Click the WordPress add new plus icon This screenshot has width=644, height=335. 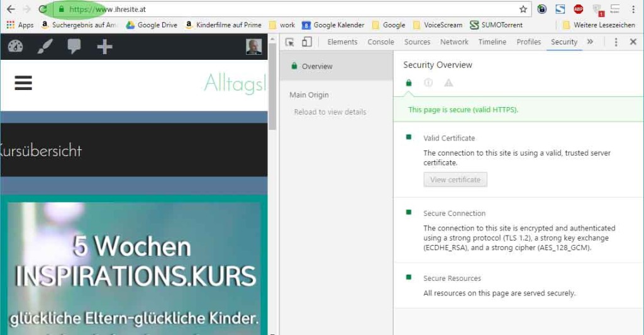[104, 47]
